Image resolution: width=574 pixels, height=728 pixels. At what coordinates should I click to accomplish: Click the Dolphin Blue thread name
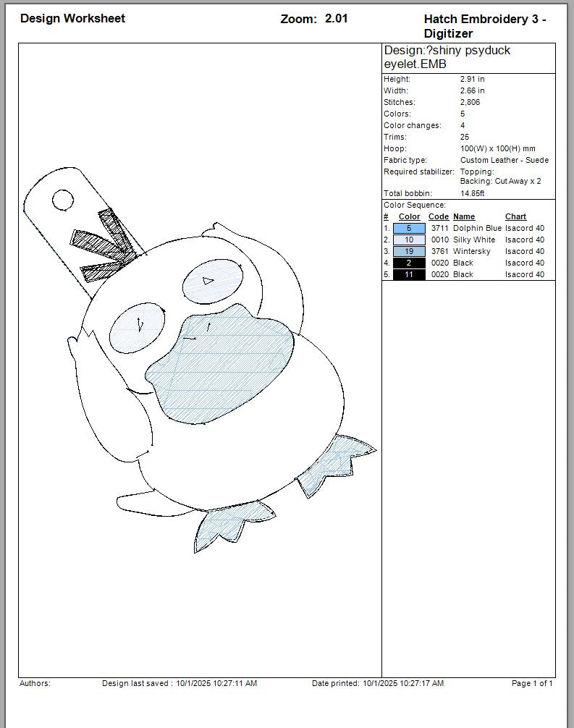478,228
